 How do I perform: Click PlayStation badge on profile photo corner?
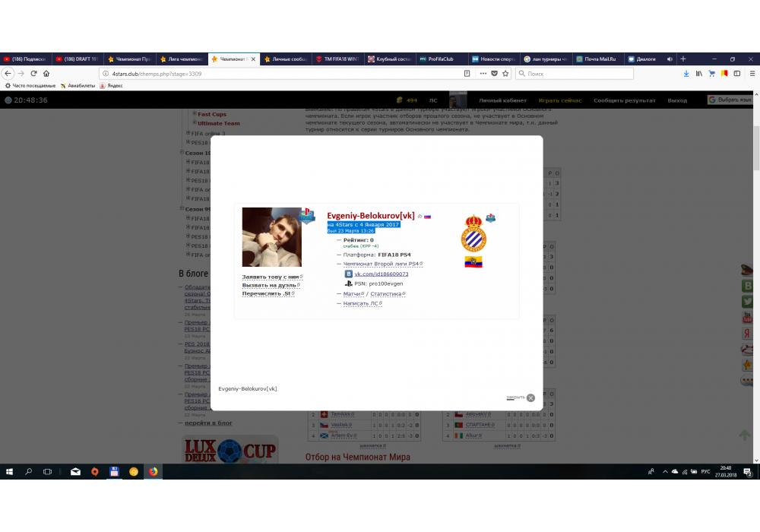point(307,216)
